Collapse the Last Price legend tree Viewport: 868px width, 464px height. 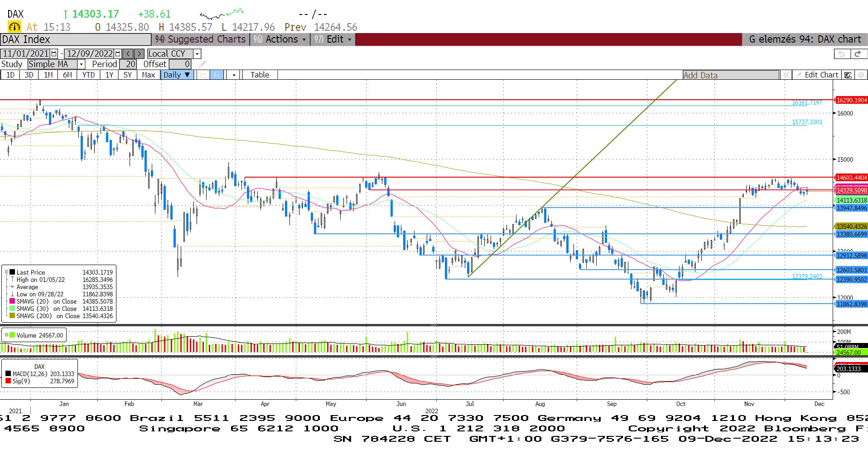click(6, 272)
